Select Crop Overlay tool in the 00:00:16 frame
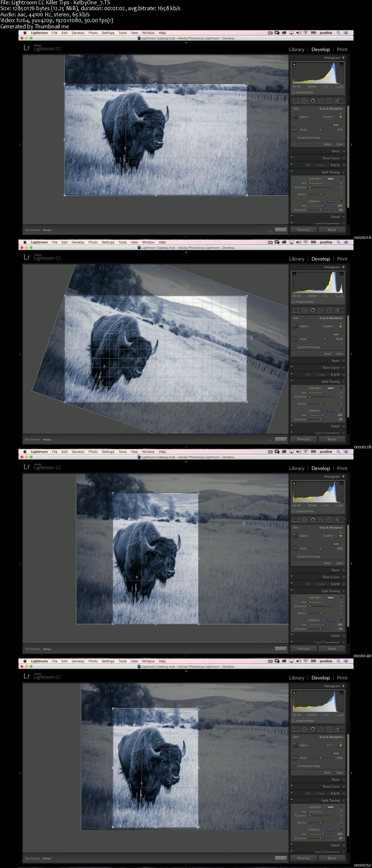This screenshot has height=868, width=372. [x=296, y=101]
